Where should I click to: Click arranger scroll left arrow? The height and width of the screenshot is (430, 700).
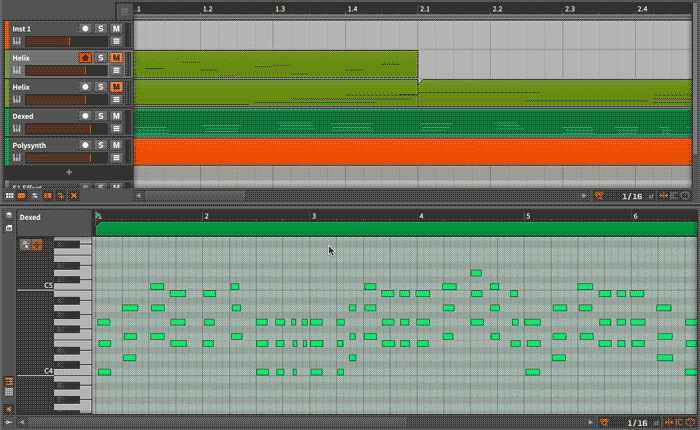[x=138, y=196]
